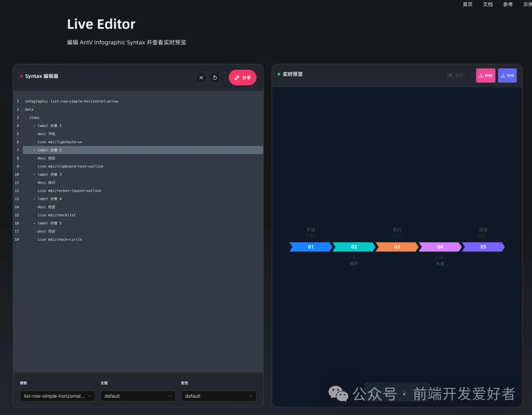
Task: Click the pink 分享 share button
Action: pyautogui.click(x=242, y=78)
